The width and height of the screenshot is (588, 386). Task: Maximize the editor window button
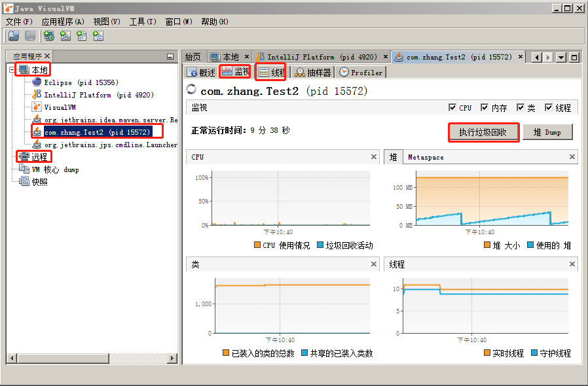click(574, 58)
